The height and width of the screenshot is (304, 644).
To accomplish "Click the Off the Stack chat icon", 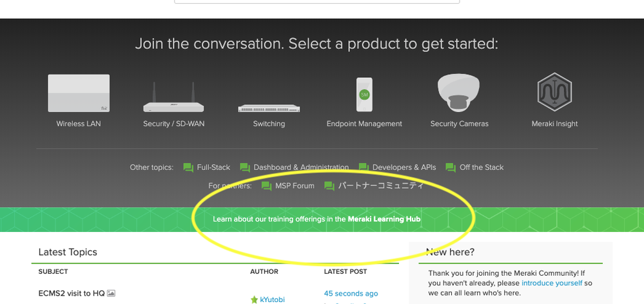I will point(451,167).
